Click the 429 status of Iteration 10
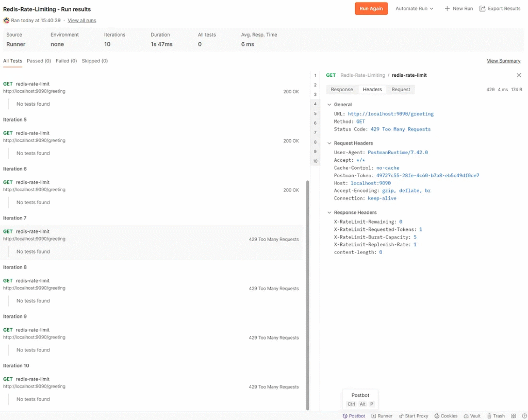The width and height of the screenshot is (528, 420). tap(273, 387)
